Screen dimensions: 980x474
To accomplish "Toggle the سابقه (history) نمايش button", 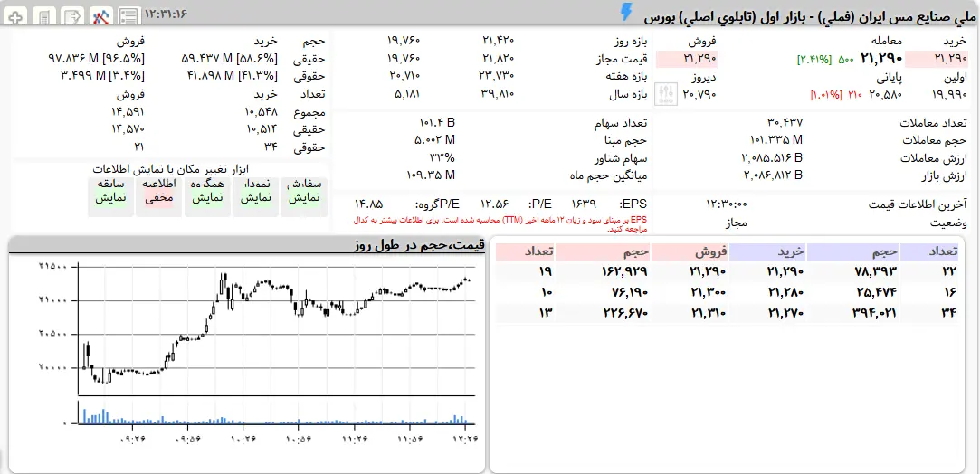I will (110, 196).
